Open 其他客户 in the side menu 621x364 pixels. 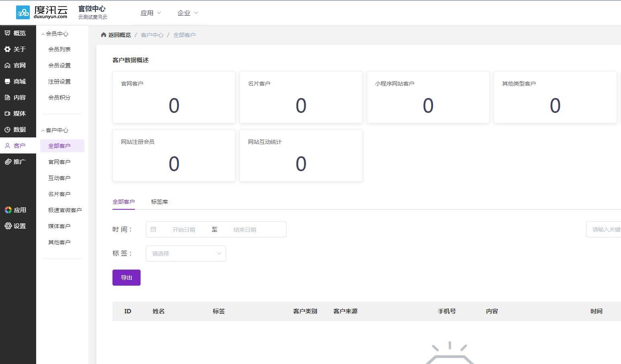click(59, 242)
